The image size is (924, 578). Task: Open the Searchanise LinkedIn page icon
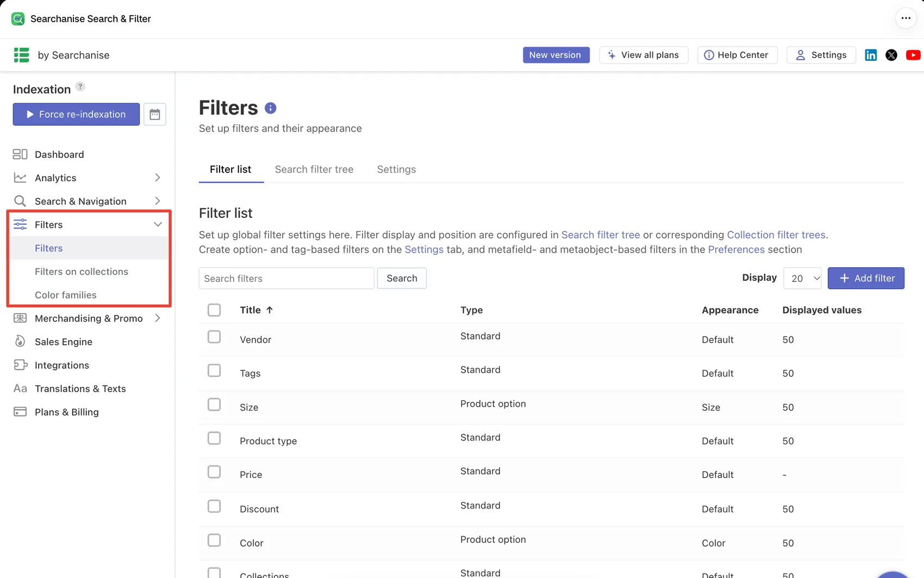[871, 55]
